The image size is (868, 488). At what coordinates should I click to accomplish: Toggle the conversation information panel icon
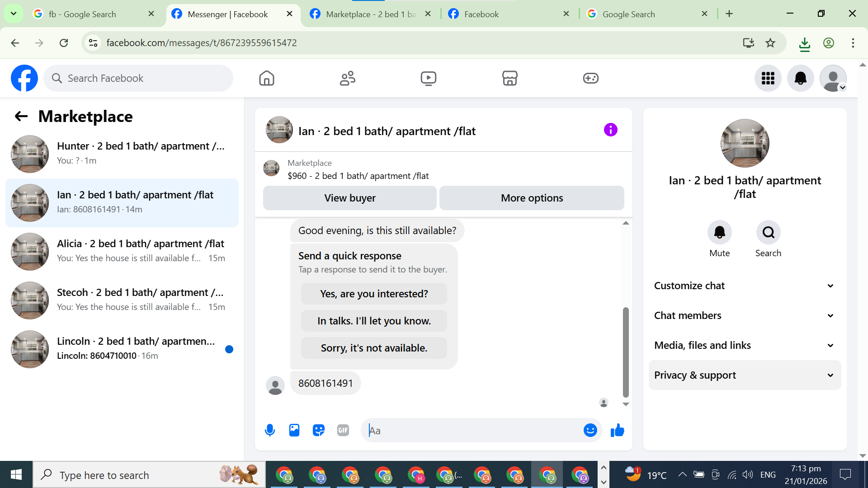[x=610, y=130]
